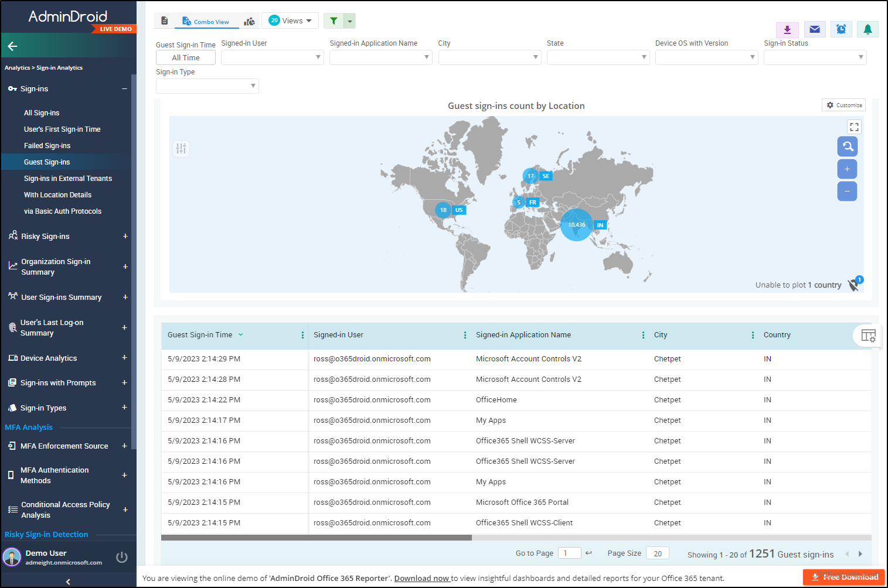Select the Combo View tab
888x588 pixels.
(206, 22)
